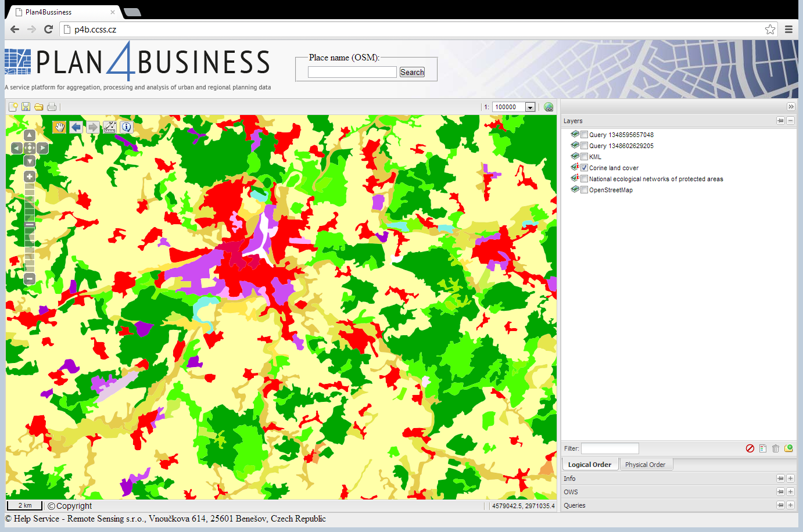The width and height of the screenshot is (803, 532).
Task: Expand the Info panel
Action: click(x=790, y=479)
